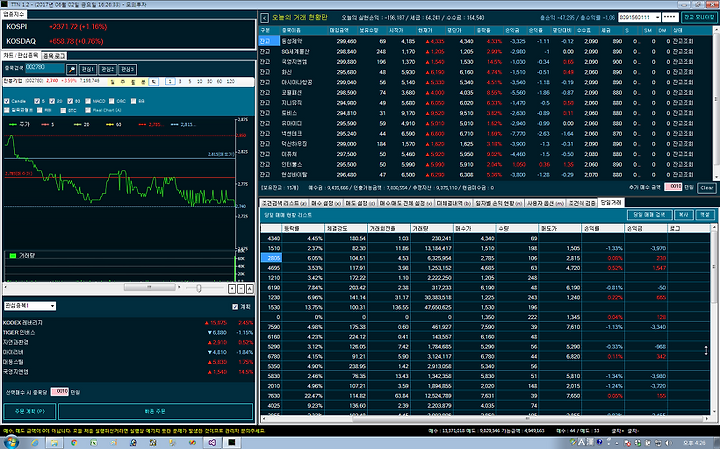Switch to the 차트 / 관심종목 tab
The height and width of the screenshot is (449, 720).
(21, 56)
